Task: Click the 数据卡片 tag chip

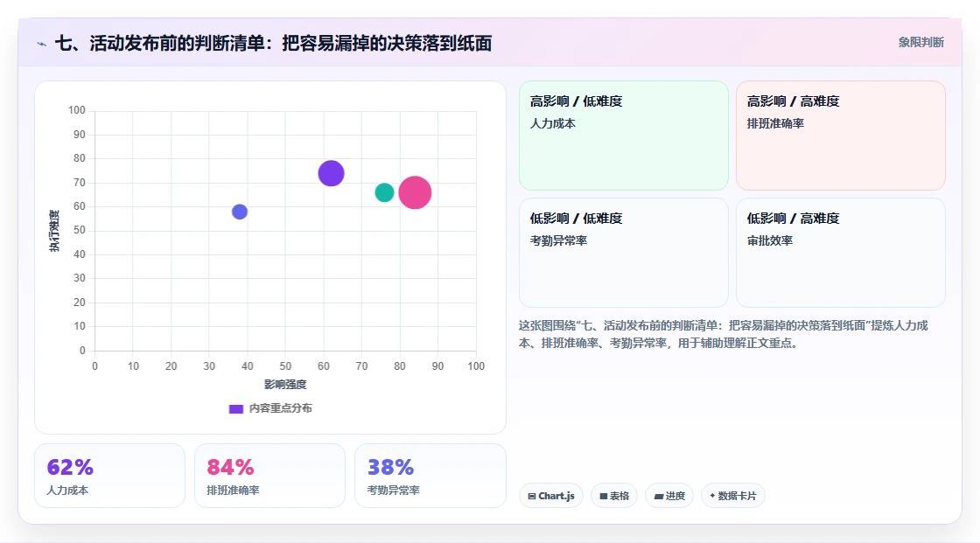Action: [x=733, y=496]
